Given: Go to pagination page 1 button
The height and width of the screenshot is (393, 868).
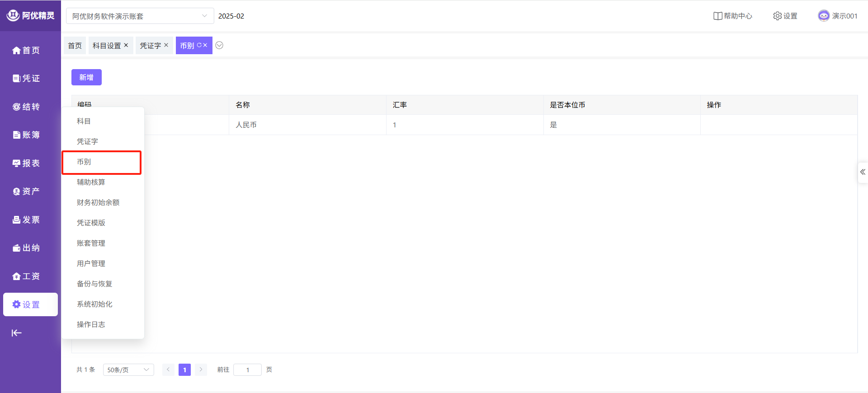Looking at the screenshot, I should 184,370.
